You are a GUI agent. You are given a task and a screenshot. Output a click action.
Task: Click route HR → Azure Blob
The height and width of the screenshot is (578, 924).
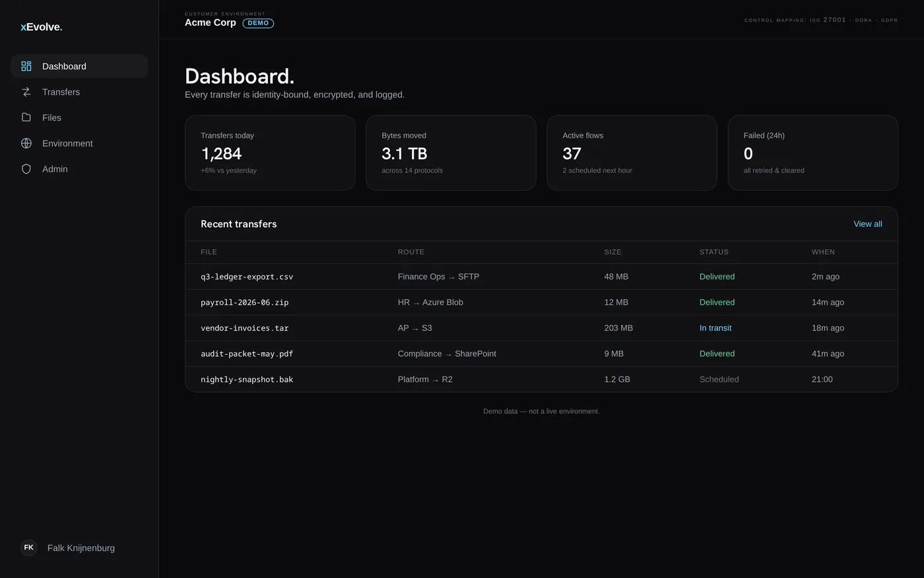tap(430, 303)
